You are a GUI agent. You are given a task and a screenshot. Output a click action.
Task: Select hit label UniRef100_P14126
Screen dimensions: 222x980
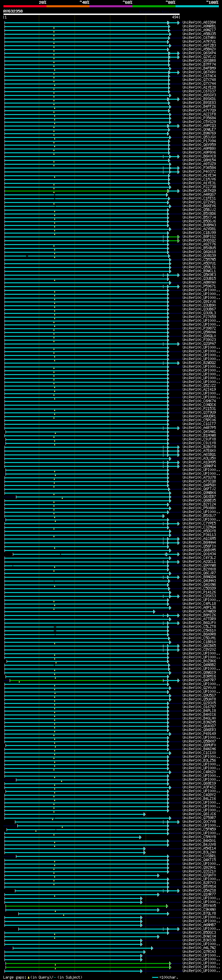pos(199,592)
